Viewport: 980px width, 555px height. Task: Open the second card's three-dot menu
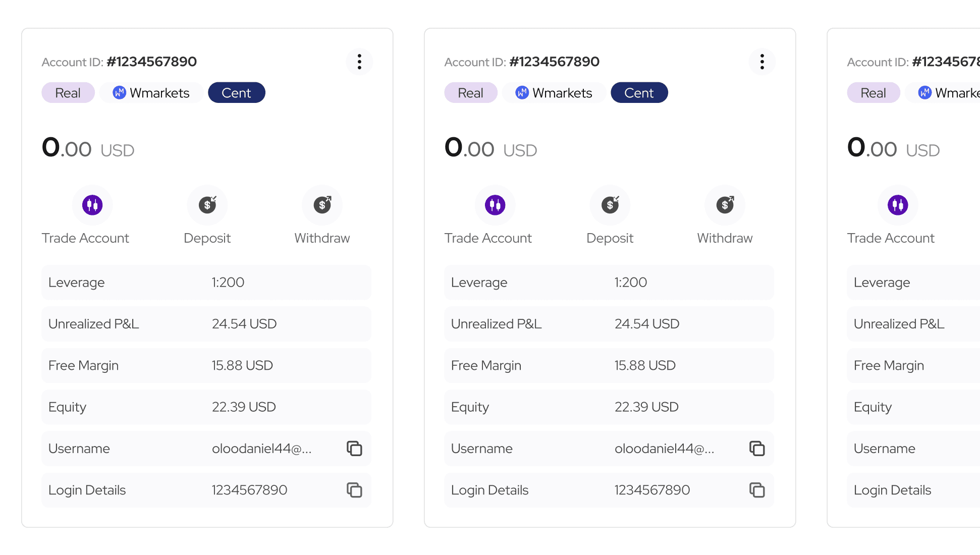tap(762, 62)
